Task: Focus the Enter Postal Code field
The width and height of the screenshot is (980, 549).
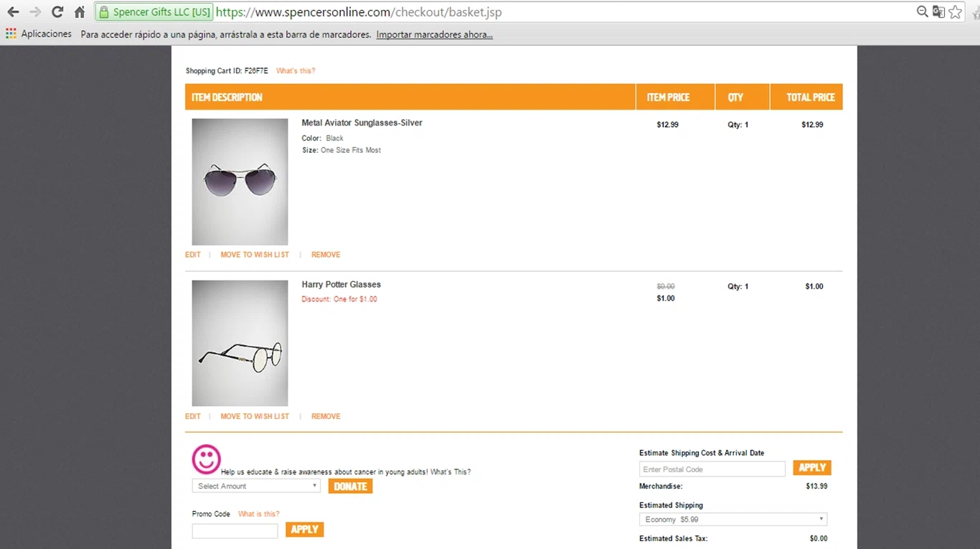Action: point(712,469)
